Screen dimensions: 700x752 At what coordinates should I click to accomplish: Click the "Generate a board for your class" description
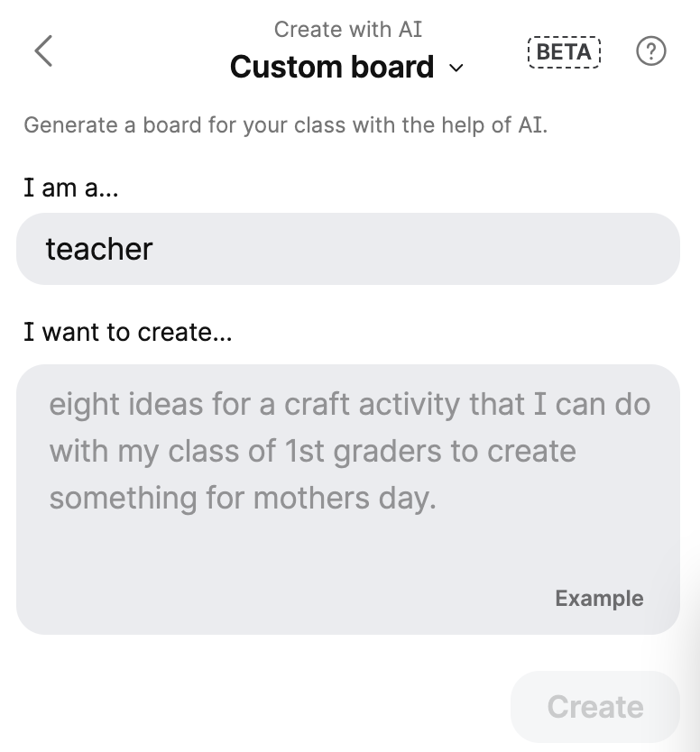[x=285, y=124]
